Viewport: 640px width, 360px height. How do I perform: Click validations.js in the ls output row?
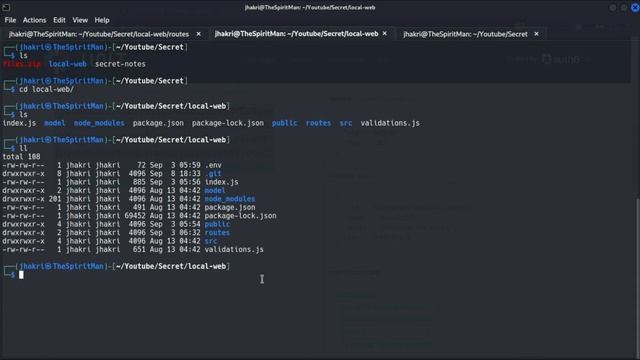click(390, 123)
